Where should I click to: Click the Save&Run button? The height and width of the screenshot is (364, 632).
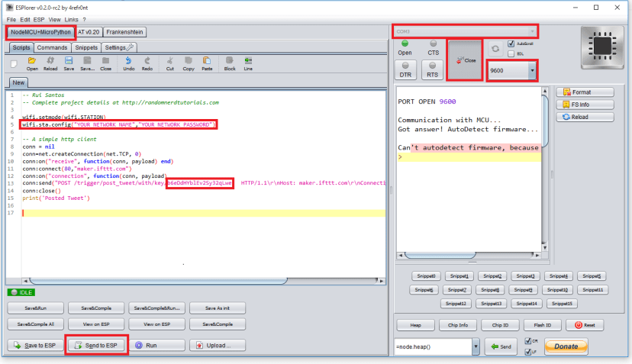[35, 308]
